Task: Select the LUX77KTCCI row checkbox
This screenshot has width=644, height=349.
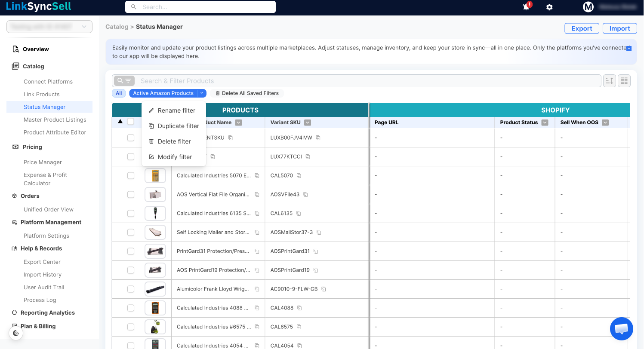Action: click(131, 157)
